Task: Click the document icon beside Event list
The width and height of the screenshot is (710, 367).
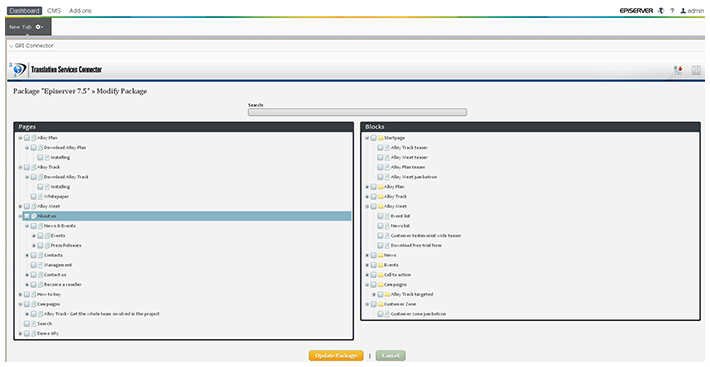Action: [x=387, y=216]
